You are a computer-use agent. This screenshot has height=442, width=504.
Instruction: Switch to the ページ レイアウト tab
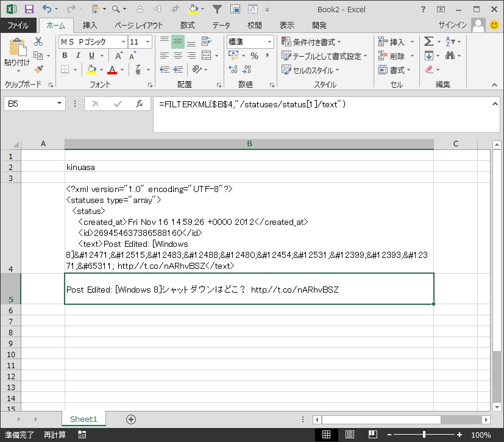pos(139,25)
